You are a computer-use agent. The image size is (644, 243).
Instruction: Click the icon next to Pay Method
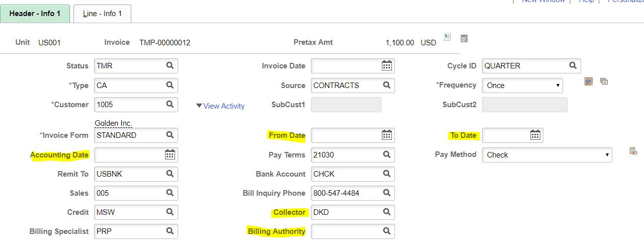tap(633, 151)
